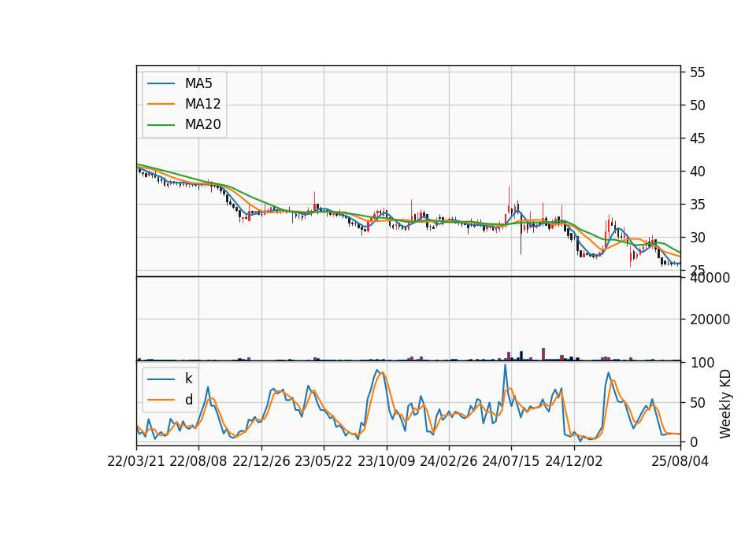Click the 24/02/26 date axis label

point(448,461)
